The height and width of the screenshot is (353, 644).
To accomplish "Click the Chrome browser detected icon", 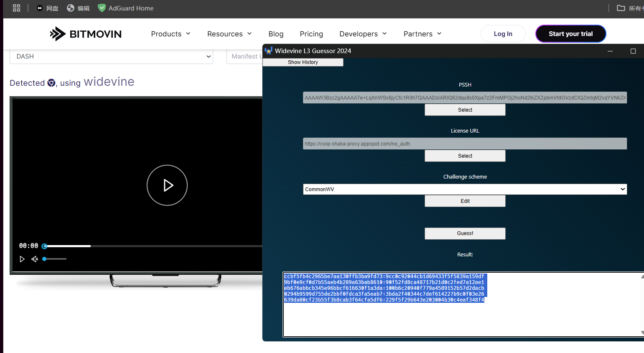I will (x=51, y=83).
